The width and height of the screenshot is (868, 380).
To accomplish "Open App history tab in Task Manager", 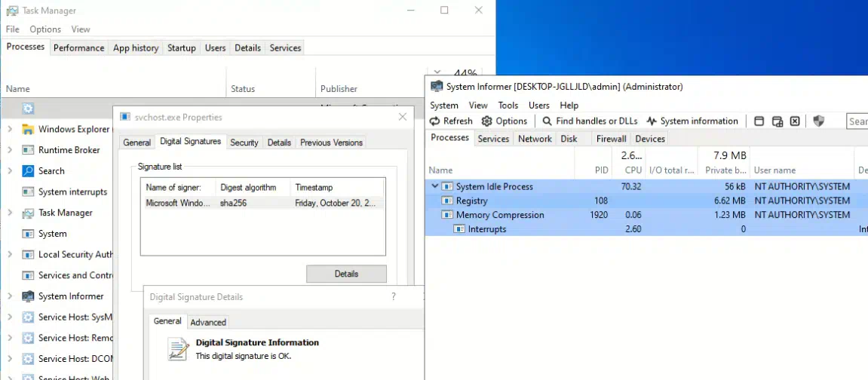I will pos(136,48).
